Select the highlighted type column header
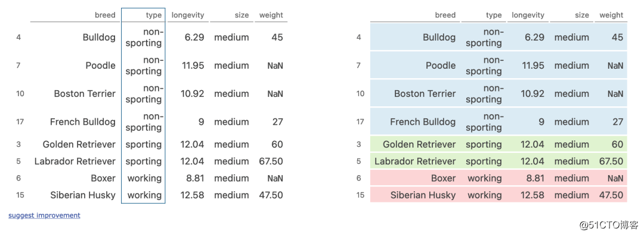The image size is (644, 236). [154, 16]
